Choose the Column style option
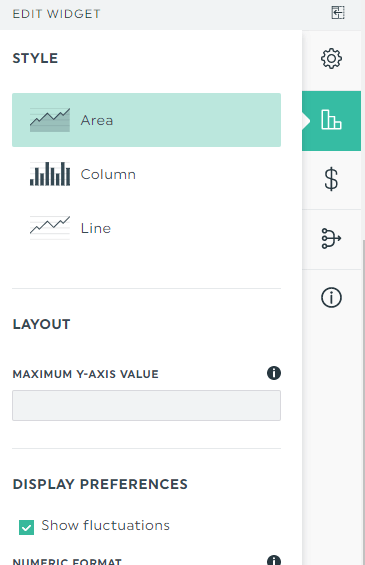Image resolution: width=365 pixels, height=565 pixels. 146,174
